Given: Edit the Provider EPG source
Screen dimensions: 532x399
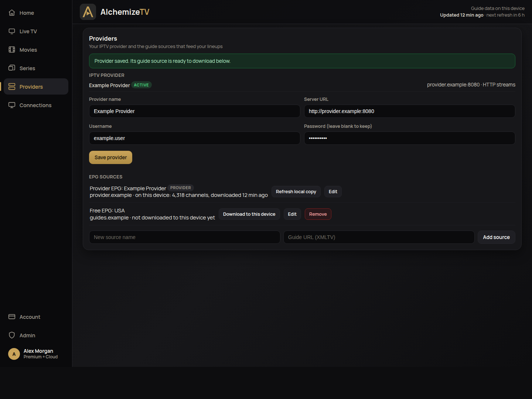Looking at the screenshot, I should [333, 192].
